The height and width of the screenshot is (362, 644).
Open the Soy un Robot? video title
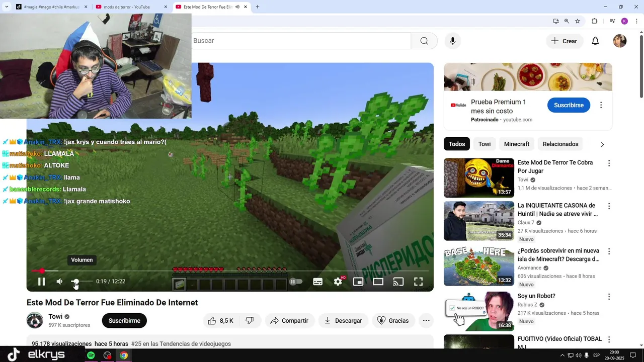coord(536,296)
